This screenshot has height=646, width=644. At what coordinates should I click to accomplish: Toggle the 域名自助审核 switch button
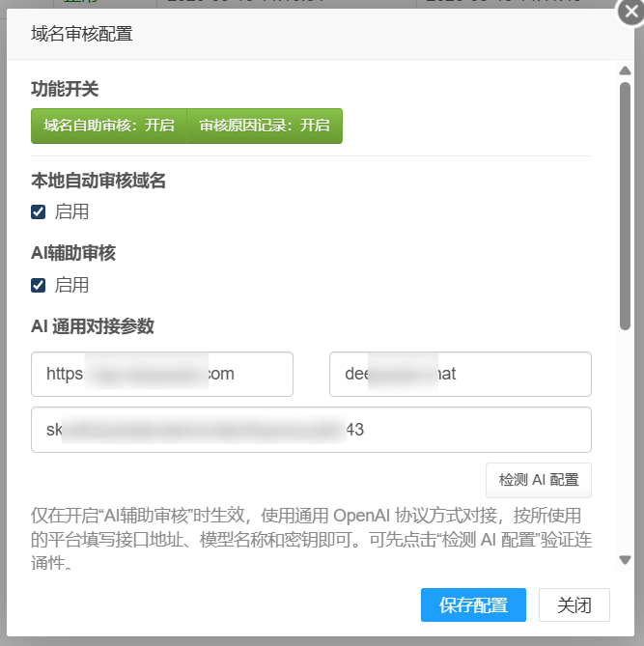109,126
